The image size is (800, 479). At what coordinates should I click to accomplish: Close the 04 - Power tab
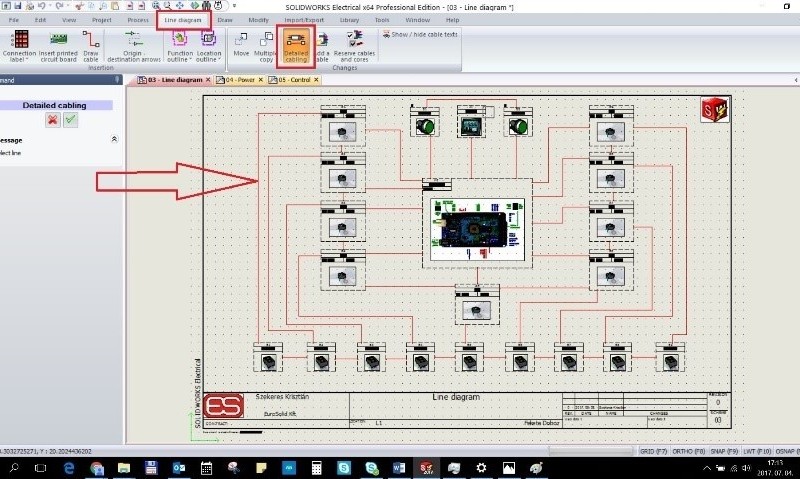click(260, 80)
